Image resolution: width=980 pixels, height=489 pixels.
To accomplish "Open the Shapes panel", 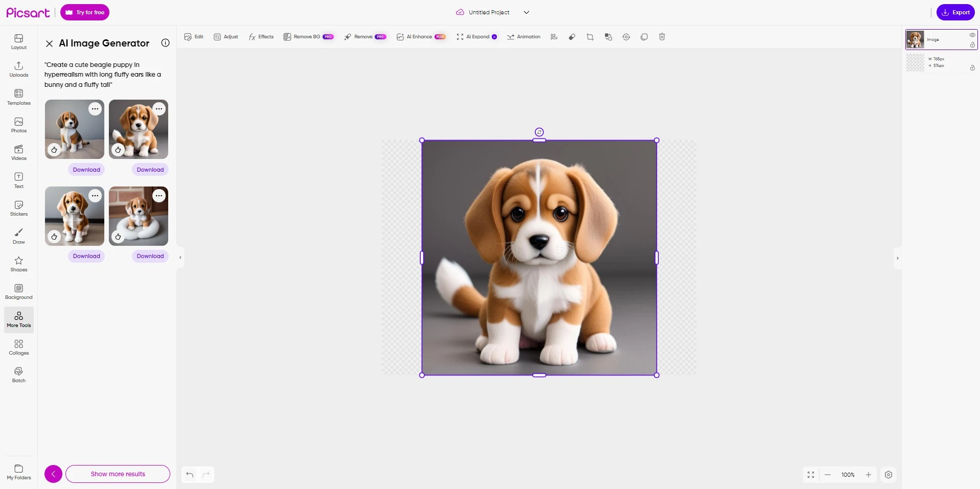I will [19, 264].
